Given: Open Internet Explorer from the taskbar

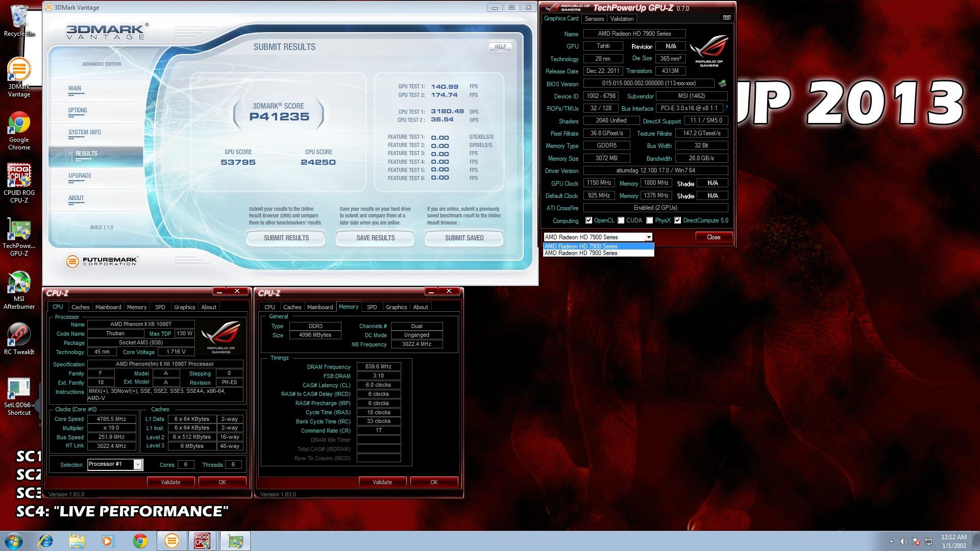Looking at the screenshot, I should [x=46, y=541].
